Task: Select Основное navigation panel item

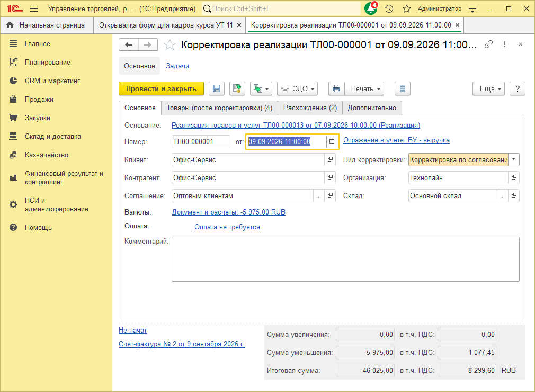Action: click(139, 66)
